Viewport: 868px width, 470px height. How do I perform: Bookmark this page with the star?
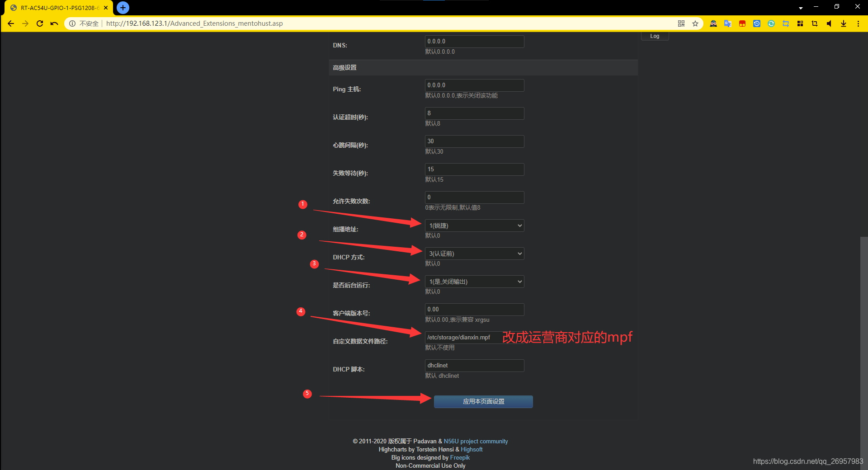(x=695, y=23)
